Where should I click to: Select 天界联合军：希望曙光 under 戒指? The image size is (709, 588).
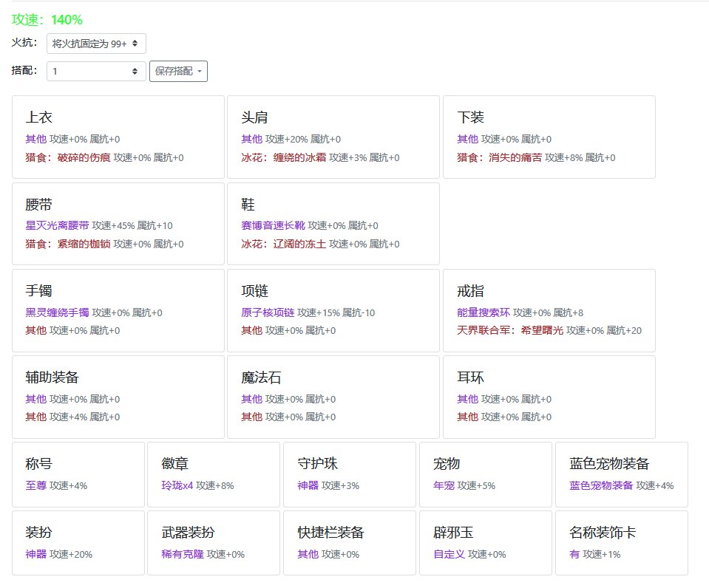[x=510, y=331]
